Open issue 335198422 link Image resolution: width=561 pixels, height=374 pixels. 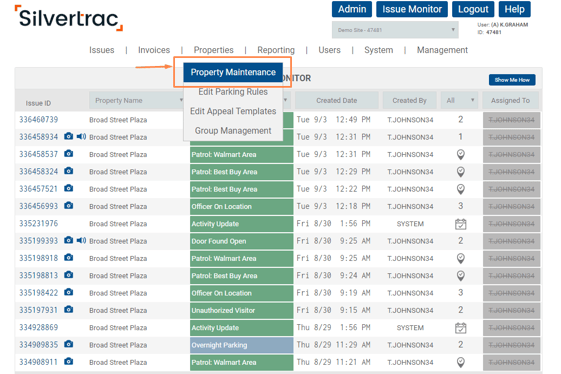click(39, 293)
